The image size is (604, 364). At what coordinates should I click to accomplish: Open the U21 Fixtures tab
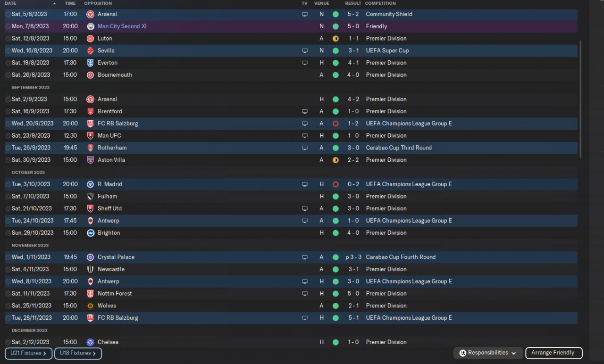tap(28, 353)
